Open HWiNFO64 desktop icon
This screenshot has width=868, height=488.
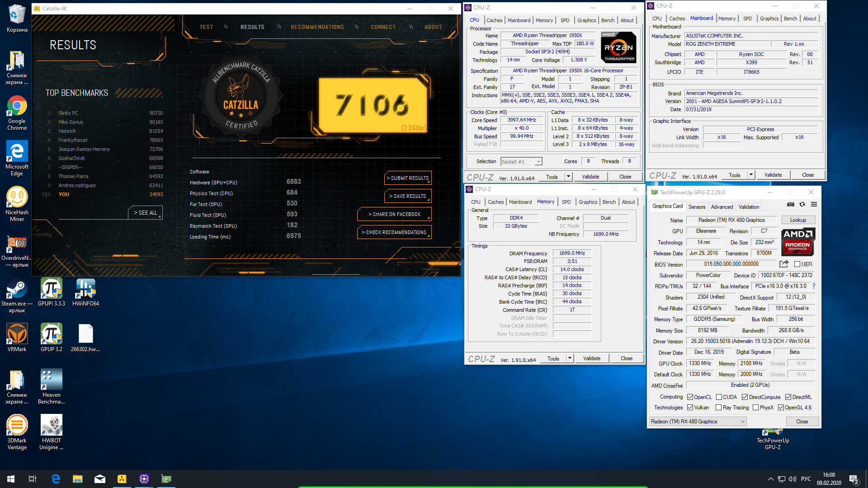click(85, 292)
